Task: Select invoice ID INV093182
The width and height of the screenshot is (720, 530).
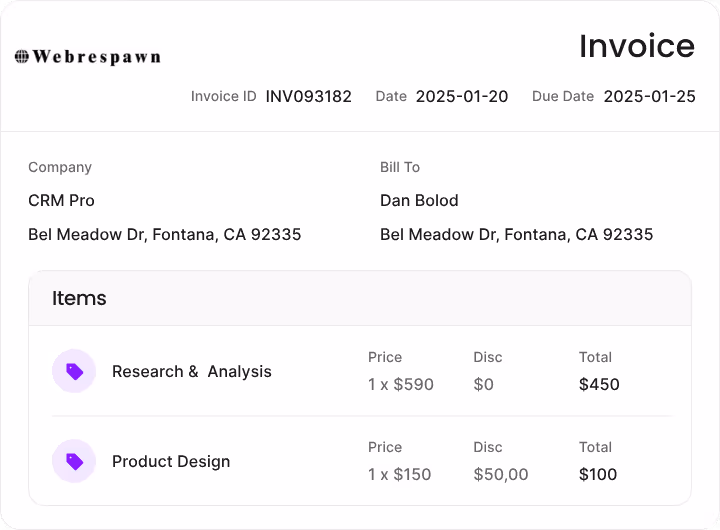Action: [308, 97]
